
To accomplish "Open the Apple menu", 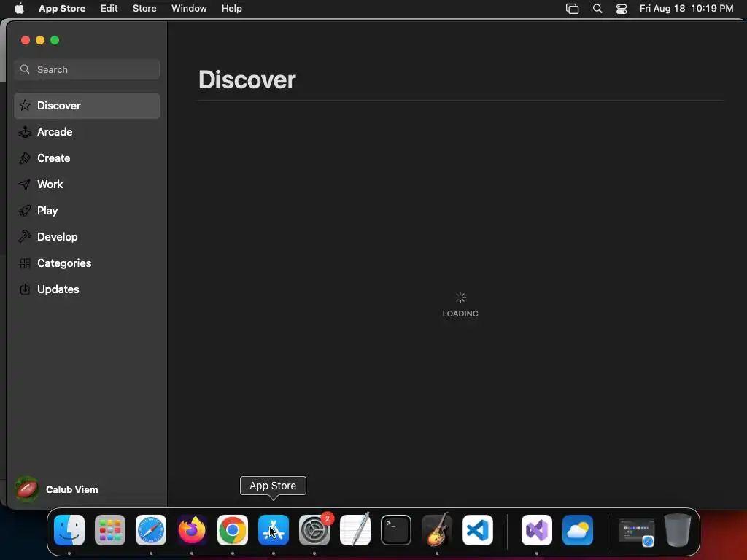I will 19,8.
